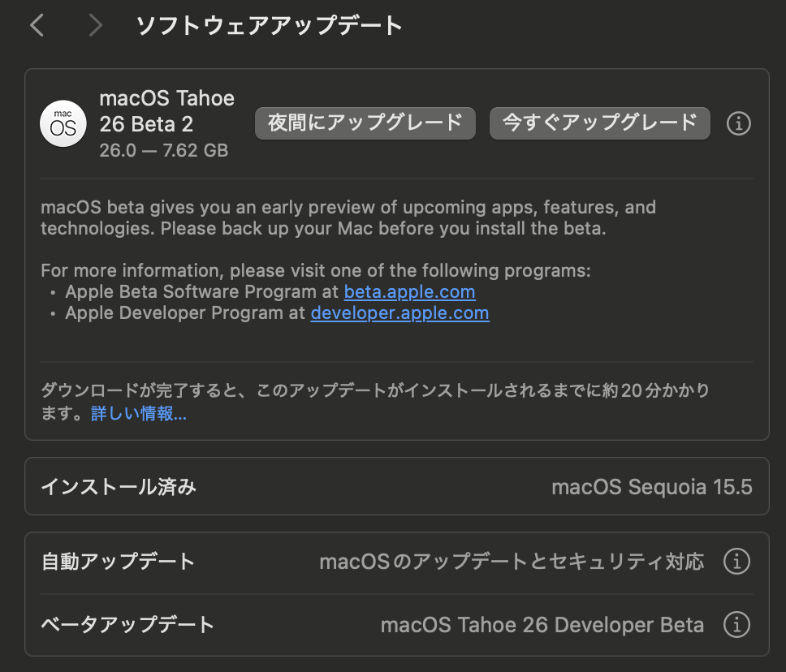Open the developer.apple.com link

coord(400,312)
